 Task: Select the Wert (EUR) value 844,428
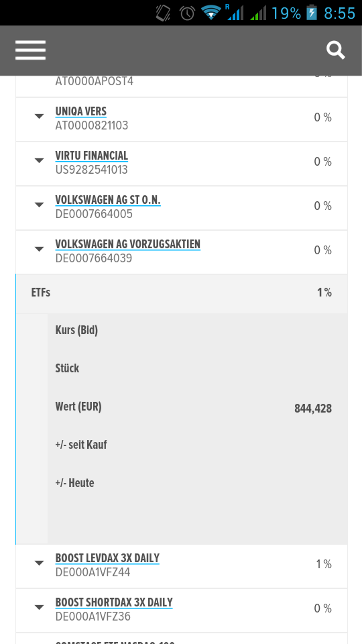[x=313, y=409]
